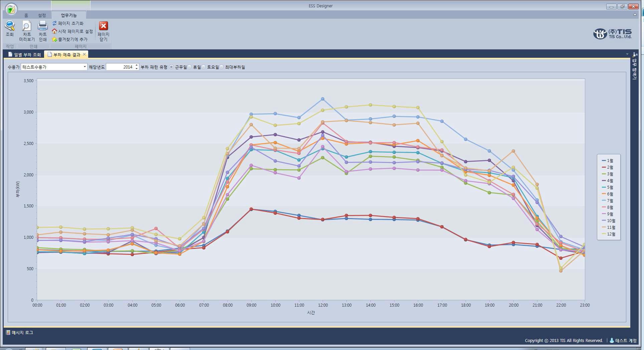
Task: Click the 00:00 x-axis label
Action: pos(37,305)
